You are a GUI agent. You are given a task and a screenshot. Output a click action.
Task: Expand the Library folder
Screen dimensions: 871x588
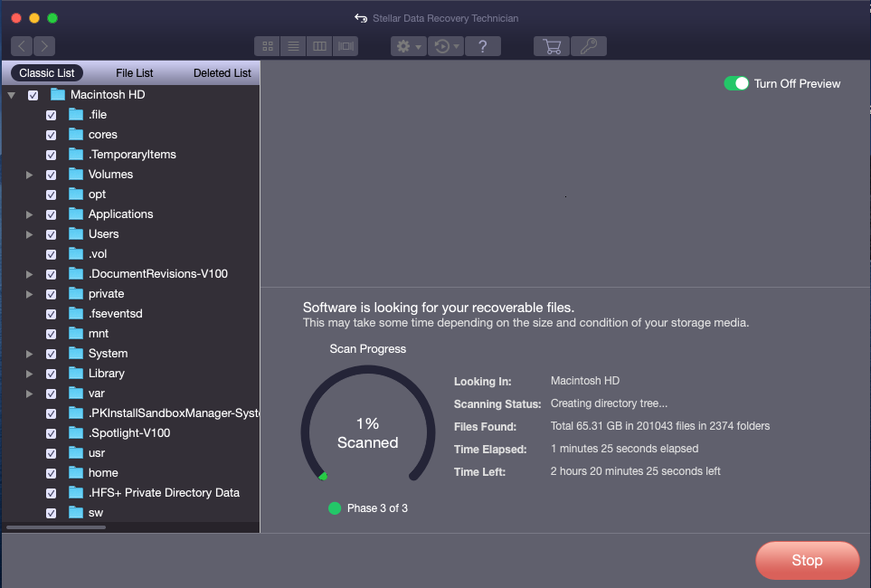tap(30, 374)
